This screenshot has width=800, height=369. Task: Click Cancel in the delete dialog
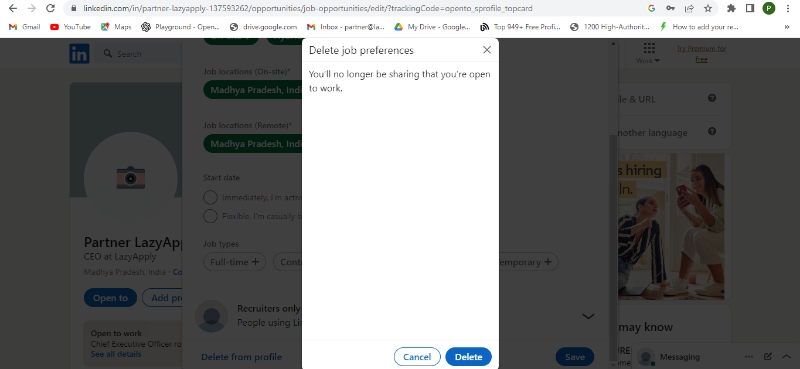[x=417, y=357]
